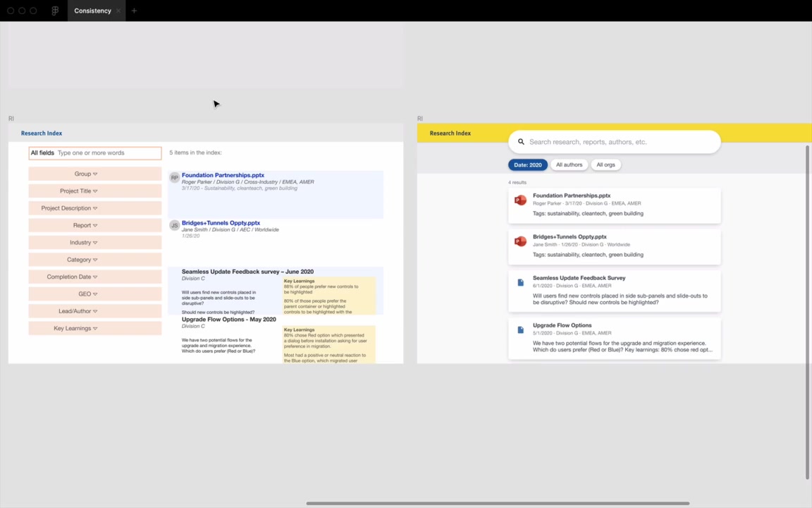812x508 pixels.
Task: Click the '4 results' count text
Action: 517,183
